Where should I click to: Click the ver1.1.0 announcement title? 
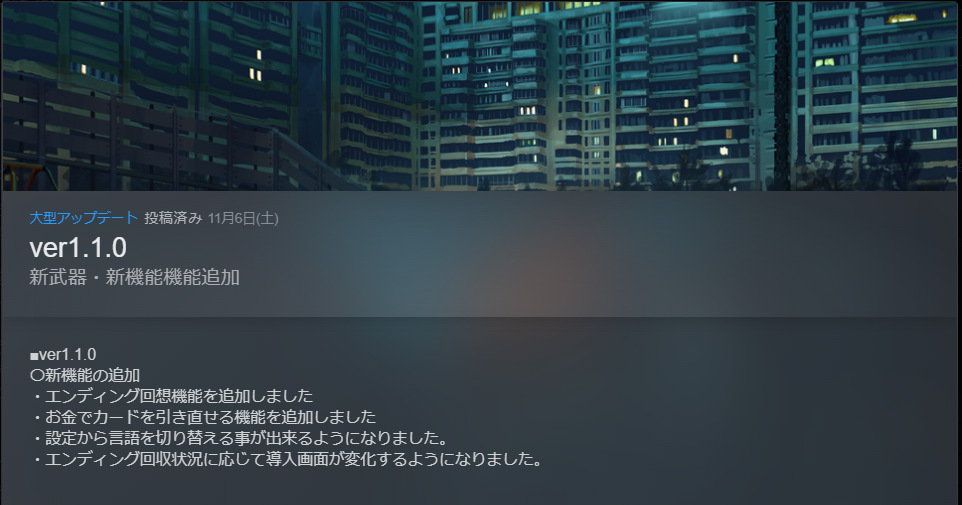[78, 248]
